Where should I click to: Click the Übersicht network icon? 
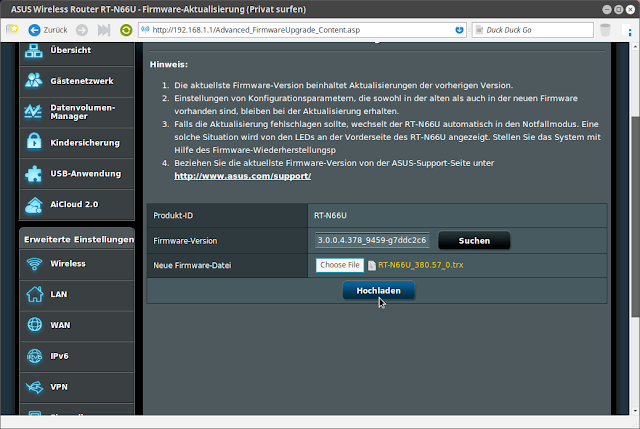pyautogui.click(x=33, y=51)
